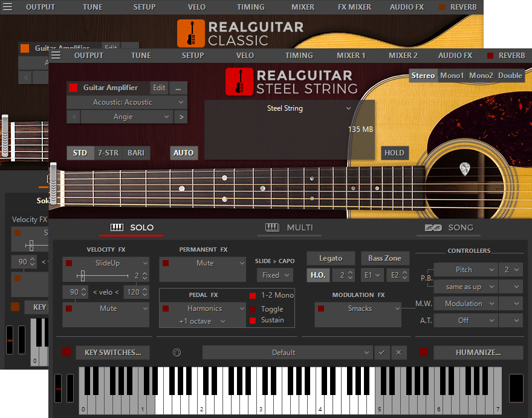Image resolution: width=532 pixels, height=418 pixels.
Task: Open the MIXER 1 menu
Action: click(351, 55)
